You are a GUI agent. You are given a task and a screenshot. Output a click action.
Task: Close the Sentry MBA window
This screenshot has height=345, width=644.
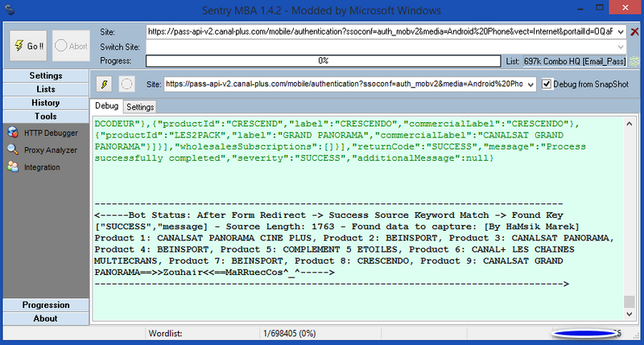pyautogui.click(x=625, y=8)
